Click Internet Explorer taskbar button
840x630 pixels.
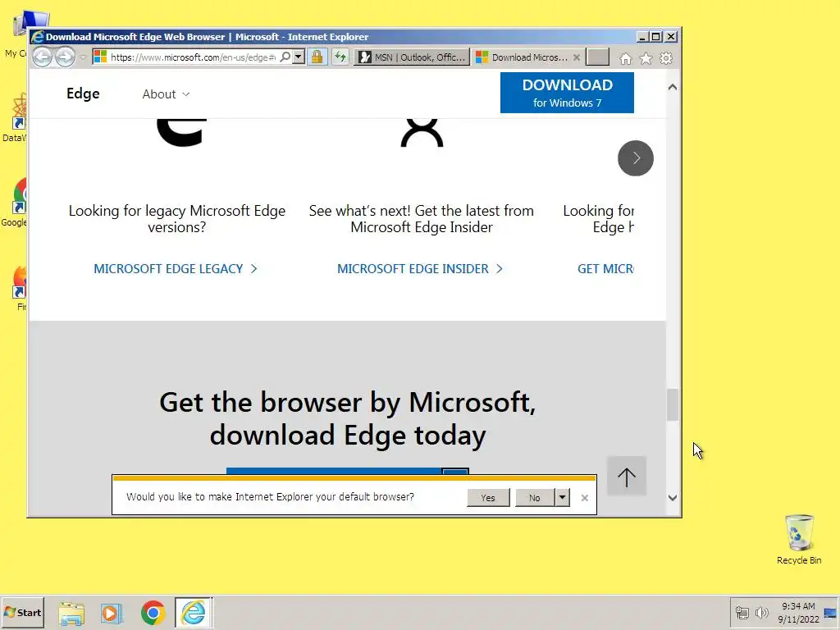pos(194,612)
